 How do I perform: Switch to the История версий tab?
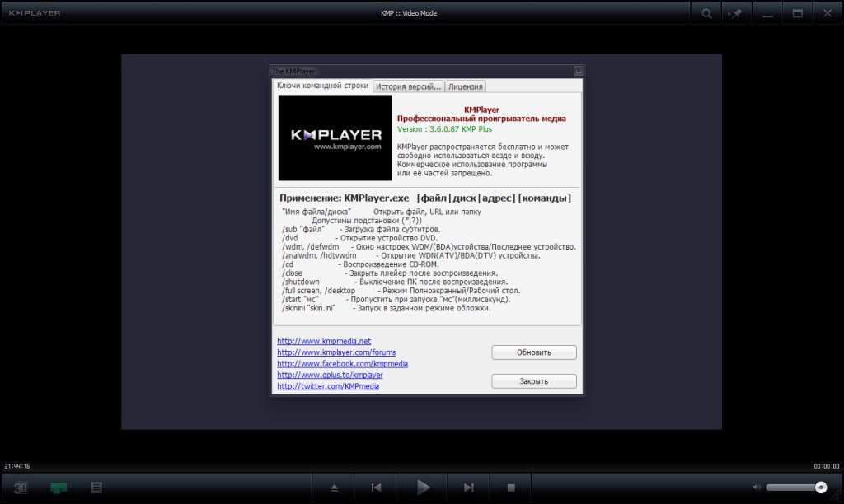pos(408,86)
